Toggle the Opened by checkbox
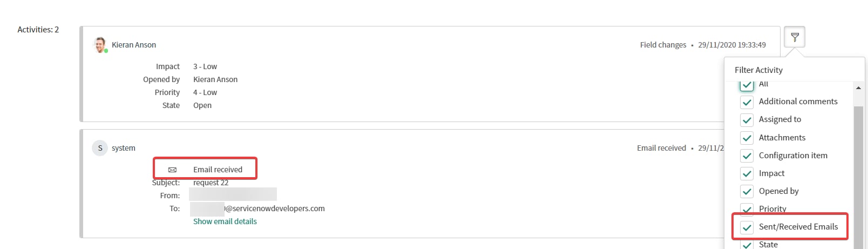The height and width of the screenshot is (249, 868). [x=747, y=191]
